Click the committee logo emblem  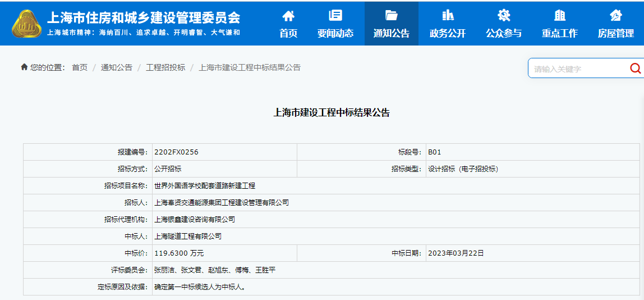[26, 24]
